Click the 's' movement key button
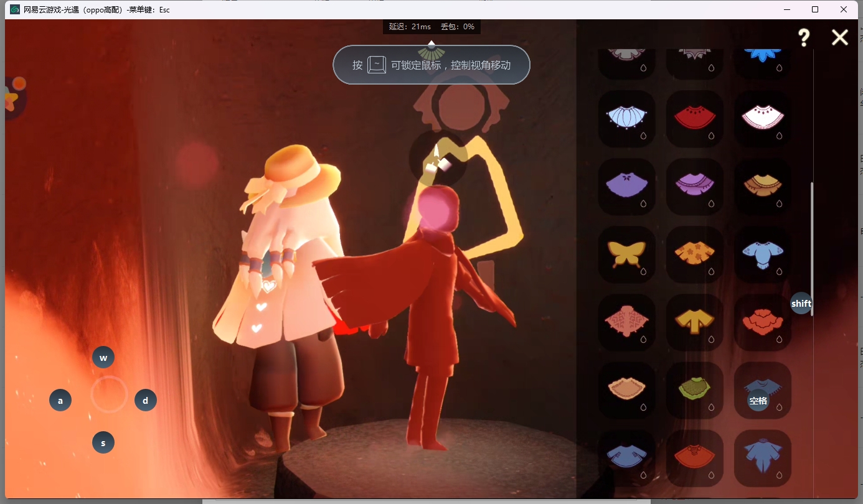This screenshot has height=504, width=863. tap(103, 443)
